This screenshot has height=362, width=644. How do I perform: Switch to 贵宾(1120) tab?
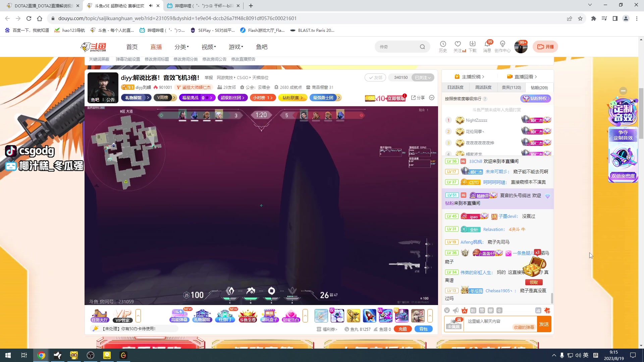click(511, 87)
